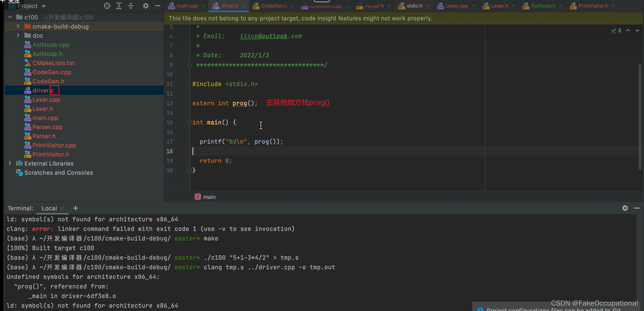Click the extern int prog() line
The height and width of the screenshot is (311, 644).
click(225, 103)
